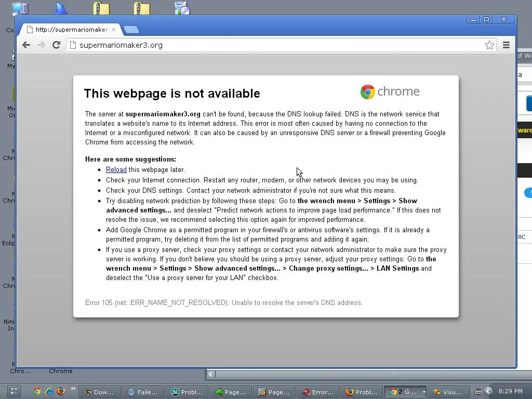Click the Chrome logo on the error page

[x=390, y=91]
